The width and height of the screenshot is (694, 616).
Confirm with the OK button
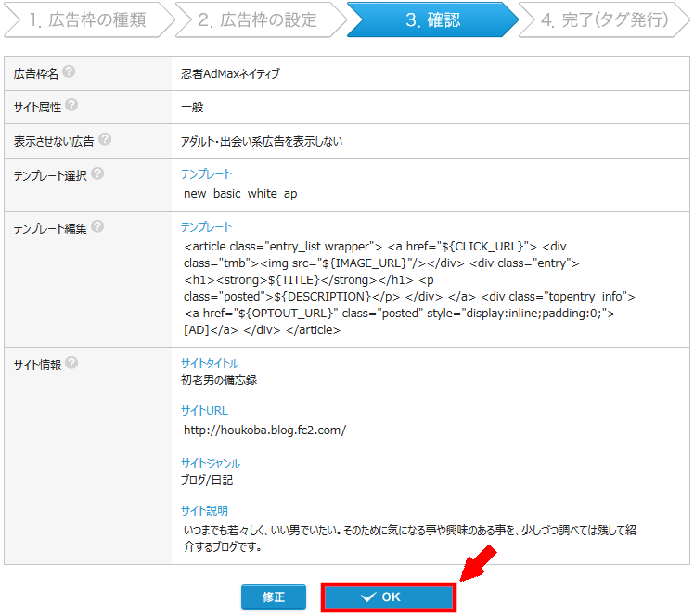(x=389, y=597)
